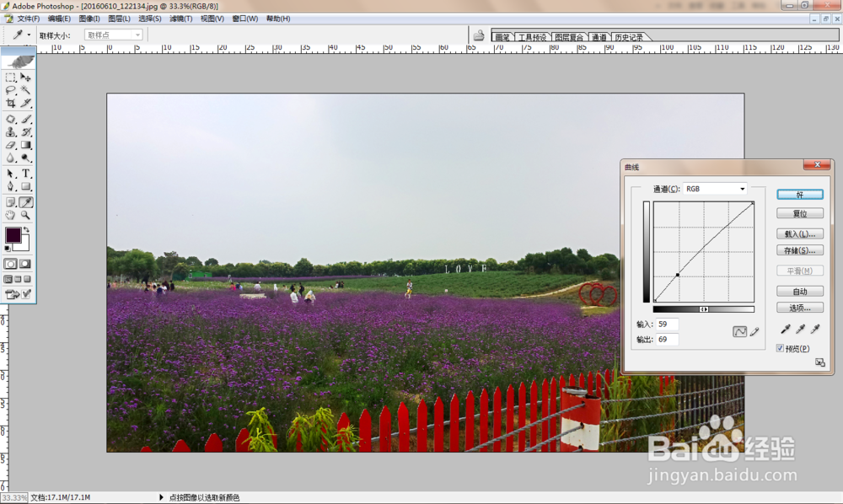This screenshot has width=843, height=504.
Task: Switch to the 画笔 tab
Action: [x=502, y=37]
